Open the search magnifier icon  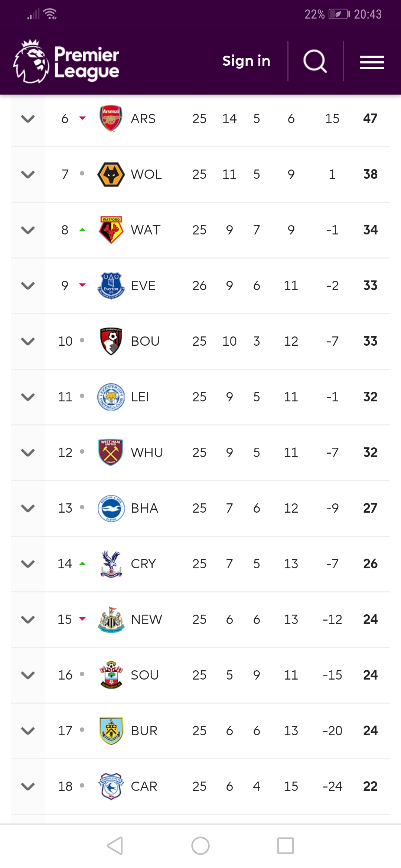pos(315,61)
